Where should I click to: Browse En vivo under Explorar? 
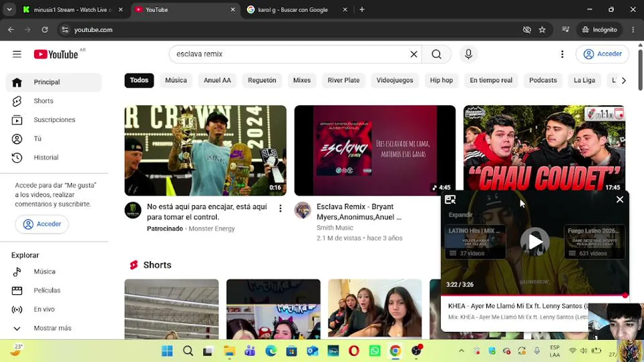pos(54,309)
